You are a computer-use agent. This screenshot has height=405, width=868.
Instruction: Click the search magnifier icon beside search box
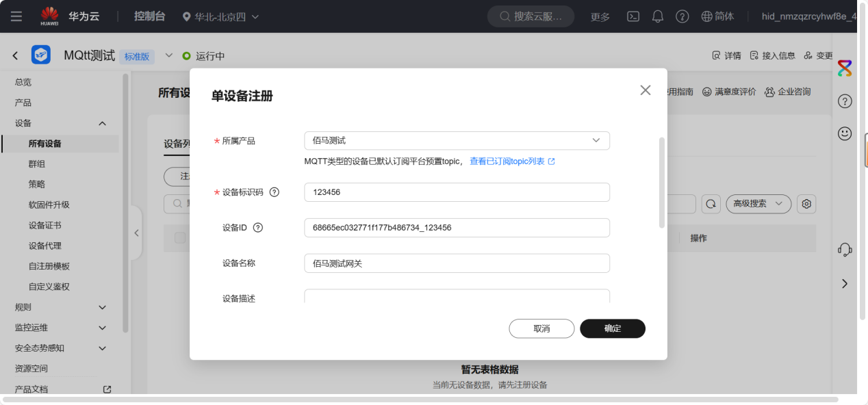pyautogui.click(x=711, y=204)
